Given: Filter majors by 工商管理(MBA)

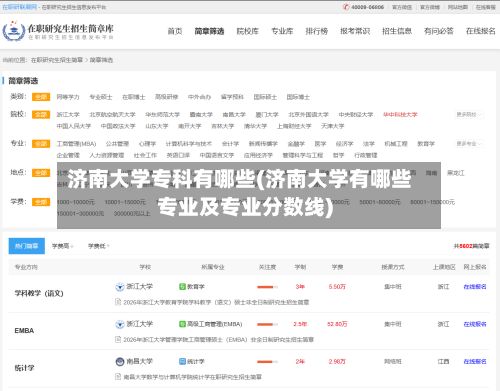Looking at the screenshot, I should 76,144.
